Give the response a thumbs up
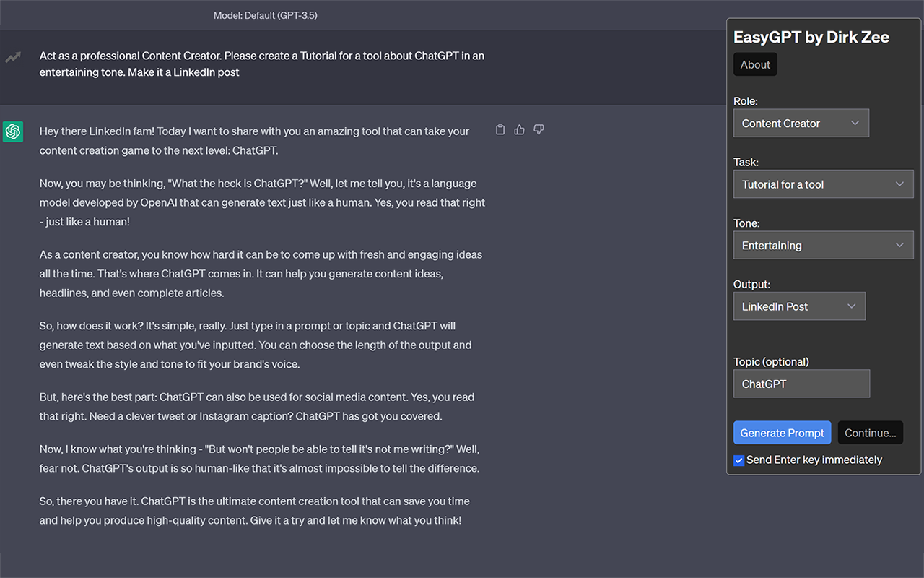Screen dimensions: 924x578 [x=520, y=130]
